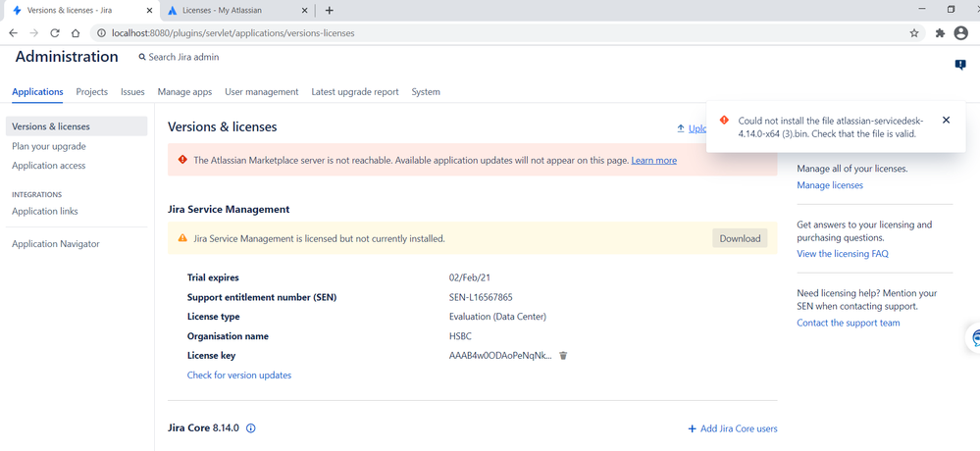Open the Manage apps tab
Viewport: 980px width, 451px height.
pyautogui.click(x=185, y=92)
